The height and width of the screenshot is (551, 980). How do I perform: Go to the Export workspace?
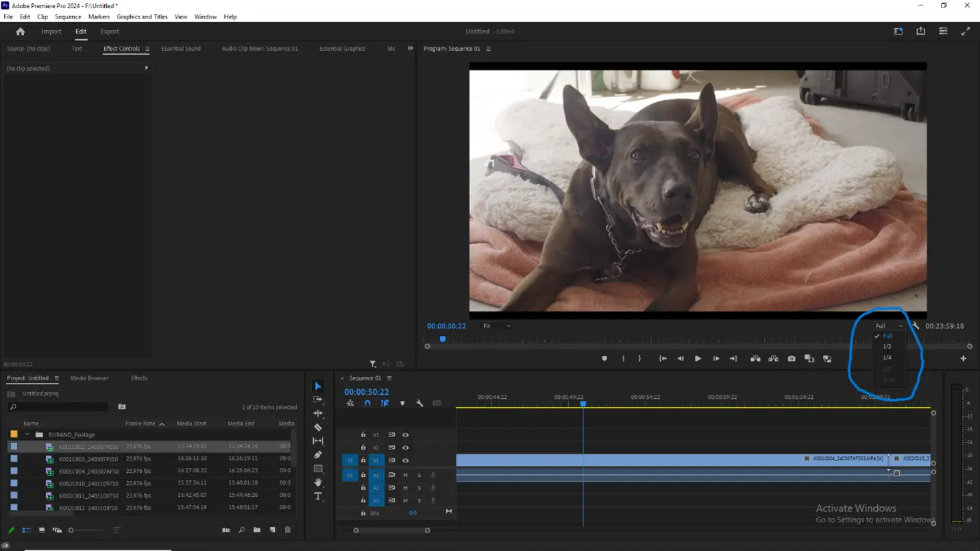coord(110,32)
